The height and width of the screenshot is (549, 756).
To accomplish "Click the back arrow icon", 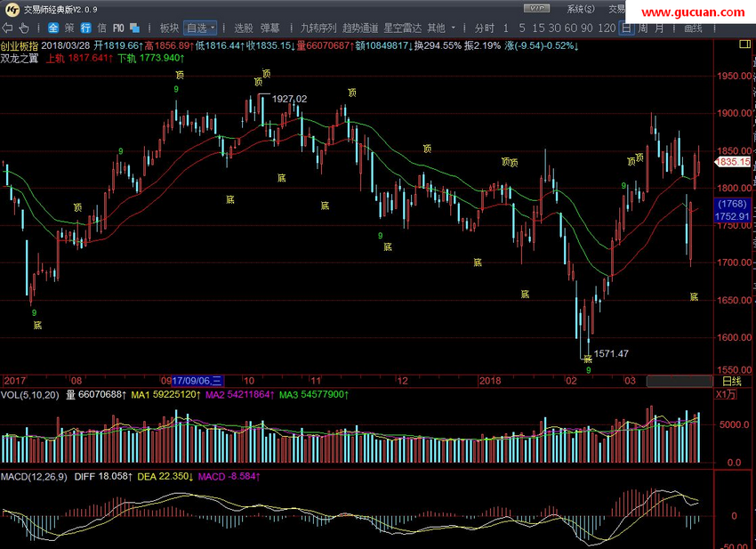I will point(7,28).
